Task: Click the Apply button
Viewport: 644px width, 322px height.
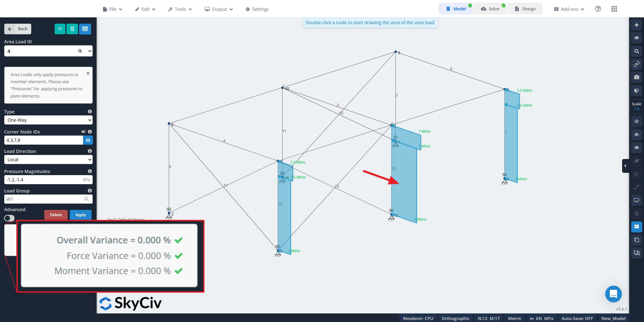Action: [x=81, y=215]
